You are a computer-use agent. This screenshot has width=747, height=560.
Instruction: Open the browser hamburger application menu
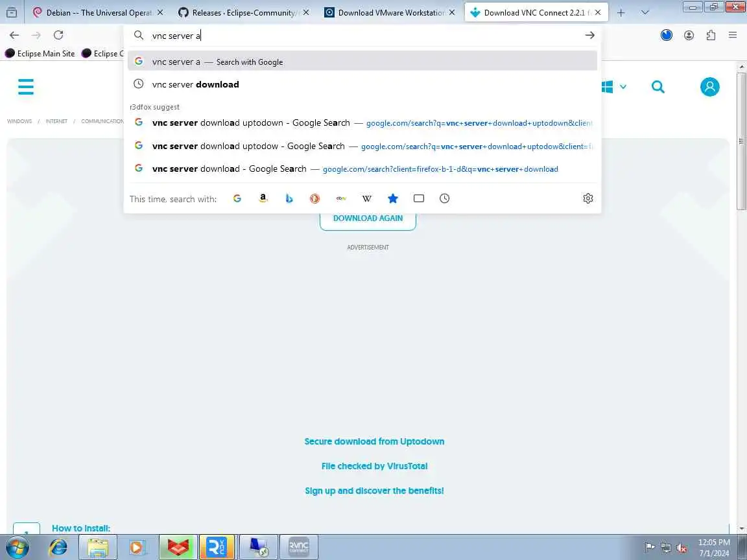733,35
